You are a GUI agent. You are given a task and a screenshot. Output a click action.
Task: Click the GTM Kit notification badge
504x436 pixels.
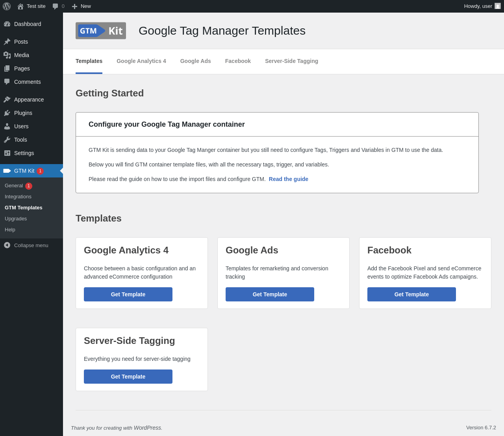40,171
